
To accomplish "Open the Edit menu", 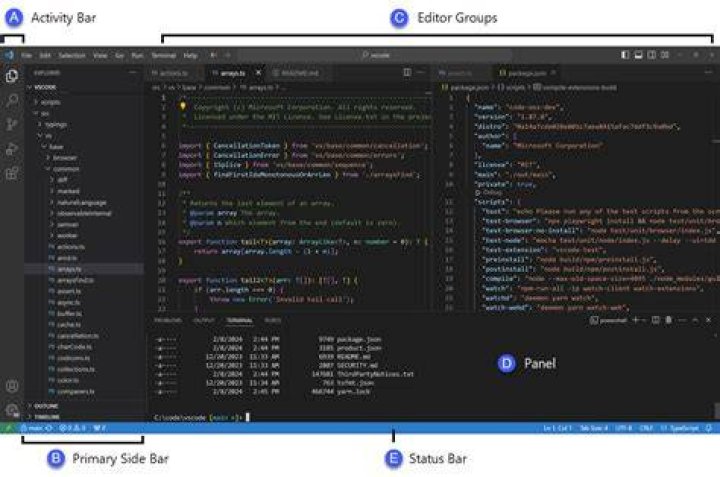I will point(45,56).
